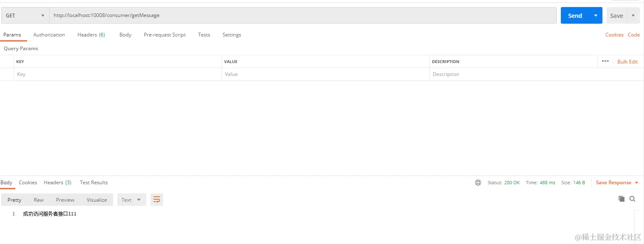Open the Test Results tab
644x244 pixels.
(x=94, y=183)
